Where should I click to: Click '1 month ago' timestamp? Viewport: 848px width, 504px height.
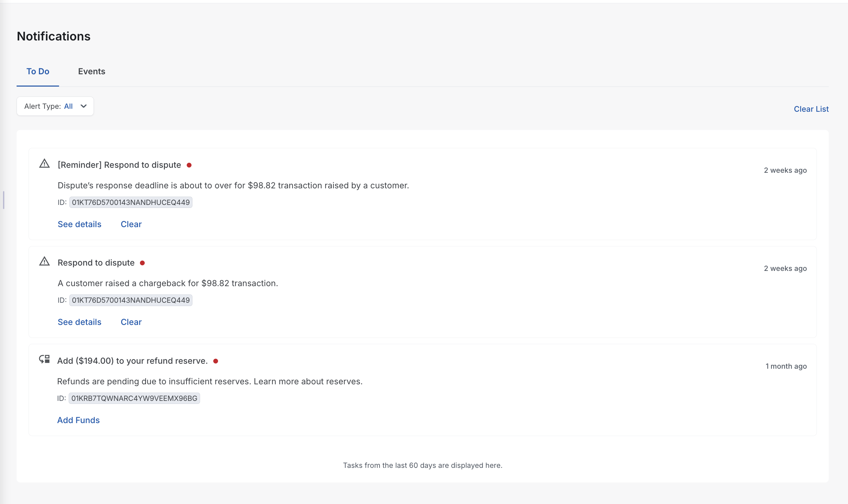click(786, 366)
